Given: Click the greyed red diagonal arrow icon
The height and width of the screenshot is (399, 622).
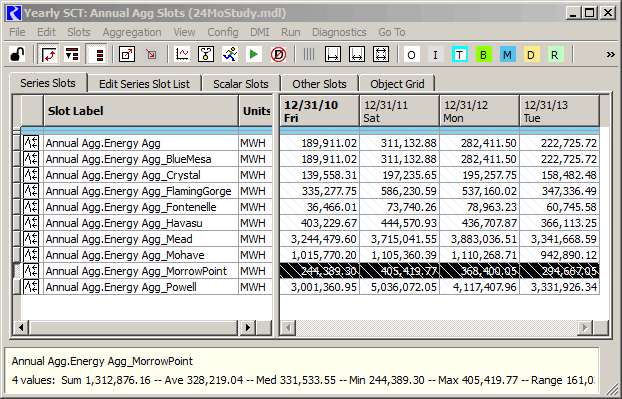Looking at the screenshot, I should pos(151,54).
